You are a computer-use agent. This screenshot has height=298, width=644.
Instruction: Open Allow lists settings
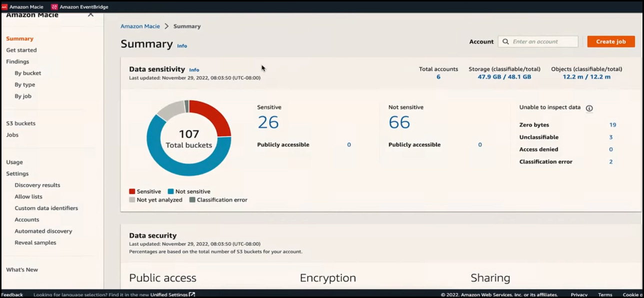coord(28,197)
